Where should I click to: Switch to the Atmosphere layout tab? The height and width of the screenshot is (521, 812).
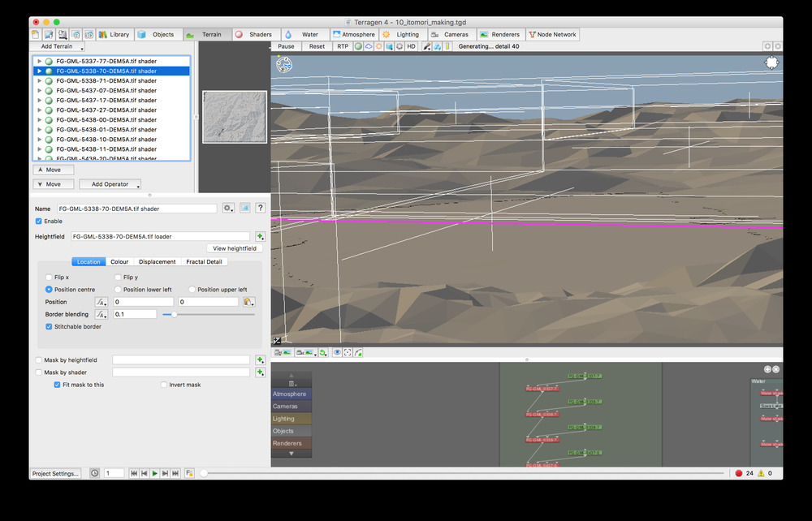tap(354, 35)
